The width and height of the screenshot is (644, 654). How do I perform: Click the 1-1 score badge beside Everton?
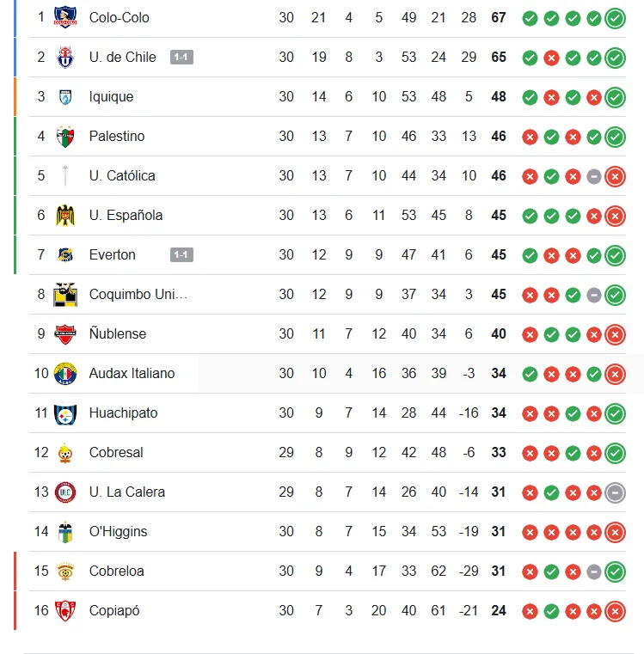click(181, 255)
